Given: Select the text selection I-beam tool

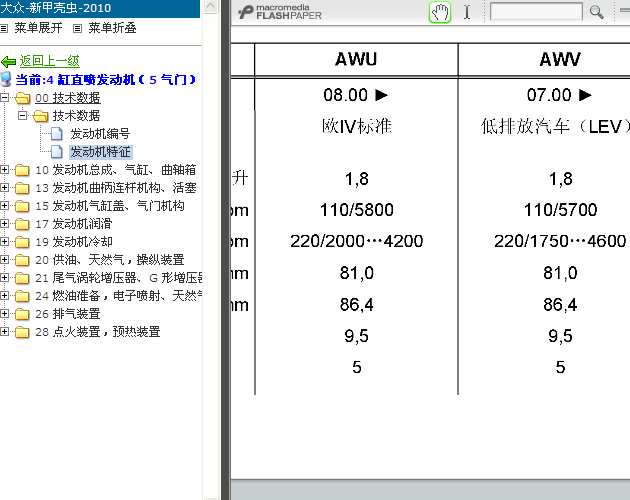Looking at the screenshot, I should (x=467, y=12).
